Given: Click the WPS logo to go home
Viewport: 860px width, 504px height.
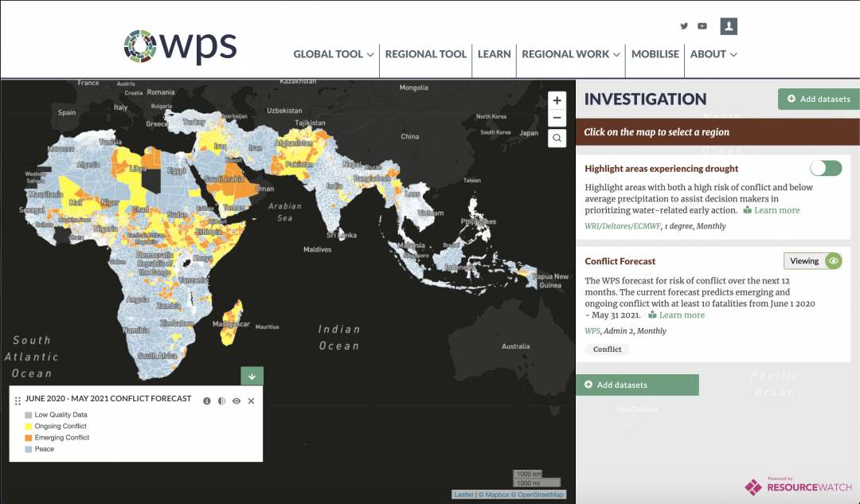Looking at the screenshot, I should point(179,48).
